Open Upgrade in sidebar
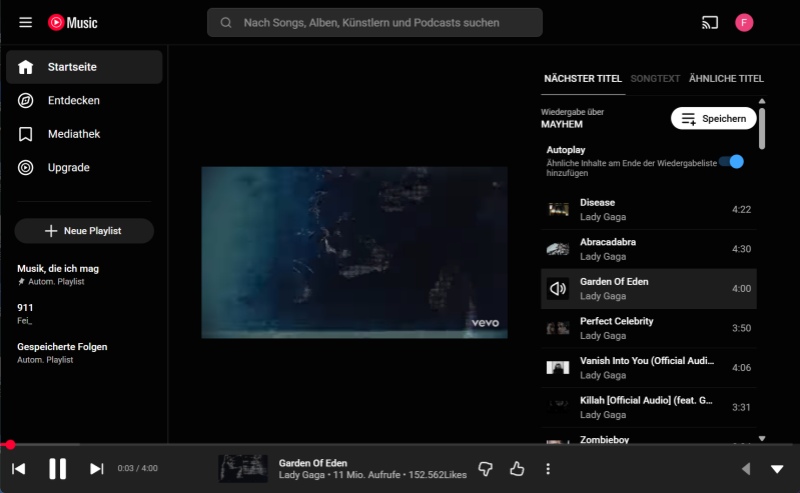The image size is (800, 493). pos(84,167)
